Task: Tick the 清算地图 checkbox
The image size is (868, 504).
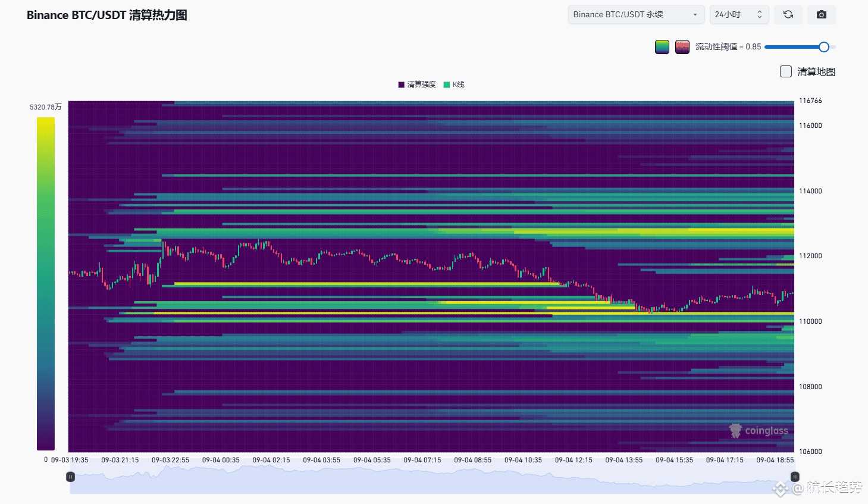Action: (x=786, y=71)
